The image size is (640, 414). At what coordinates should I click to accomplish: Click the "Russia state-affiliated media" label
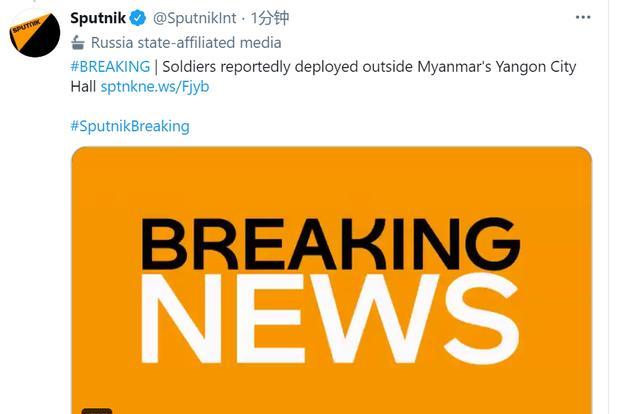click(x=185, y=43)
